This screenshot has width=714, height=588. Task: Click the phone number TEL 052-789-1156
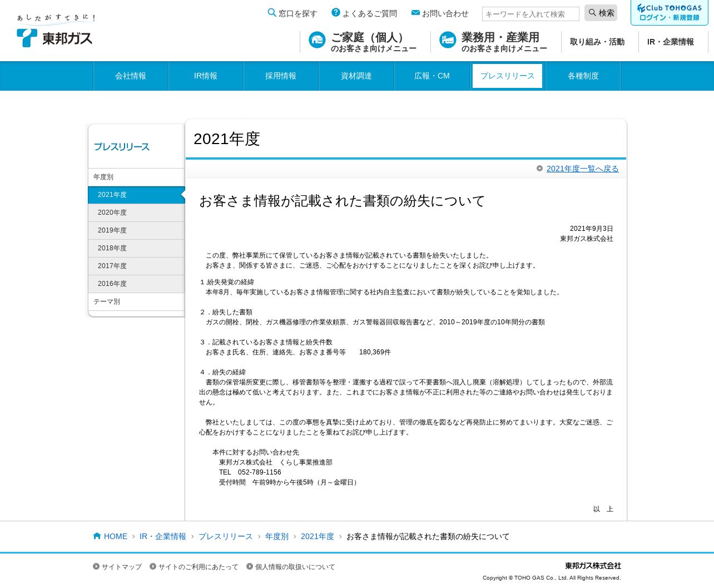(x=250, y=472)
